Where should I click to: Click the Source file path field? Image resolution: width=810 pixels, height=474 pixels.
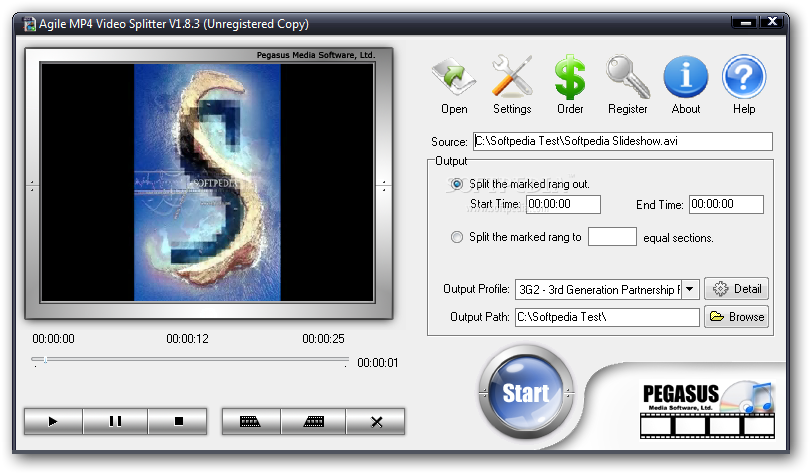coord(622,141)
